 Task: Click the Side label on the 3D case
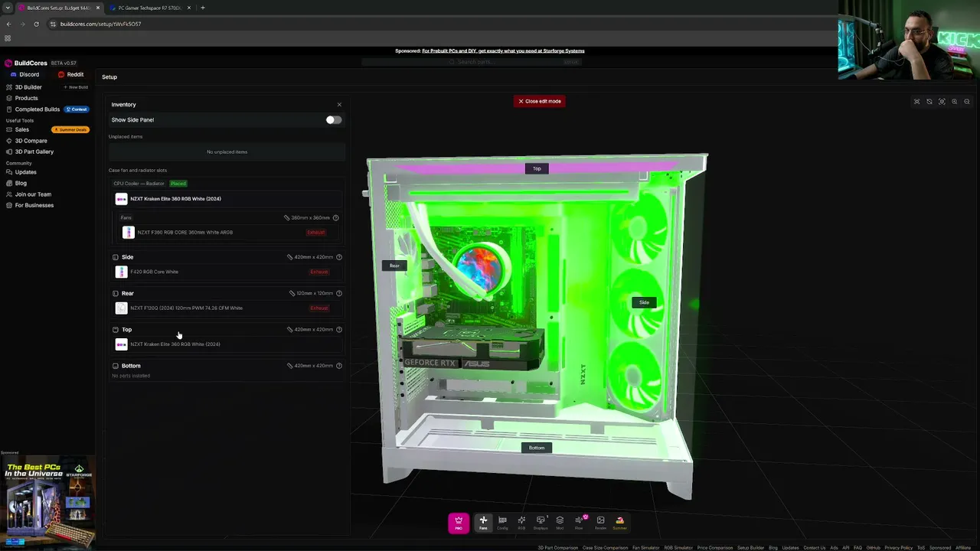pos(644,302)
